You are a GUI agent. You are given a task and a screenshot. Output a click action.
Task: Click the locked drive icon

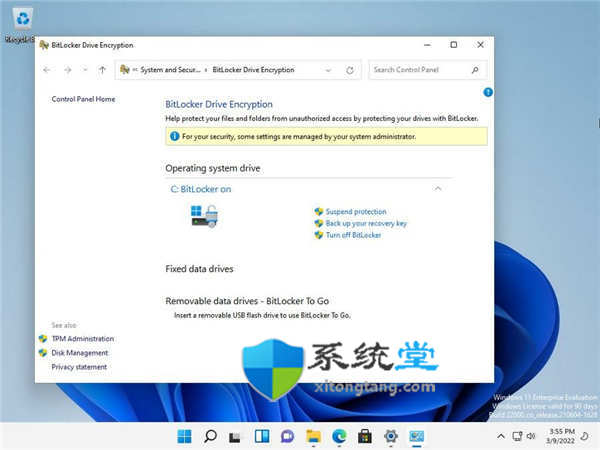click(x=204, y=216)
